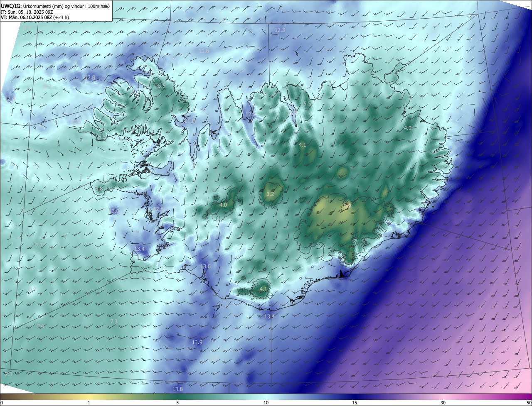Click the 13.6 value label

[206, 267]
